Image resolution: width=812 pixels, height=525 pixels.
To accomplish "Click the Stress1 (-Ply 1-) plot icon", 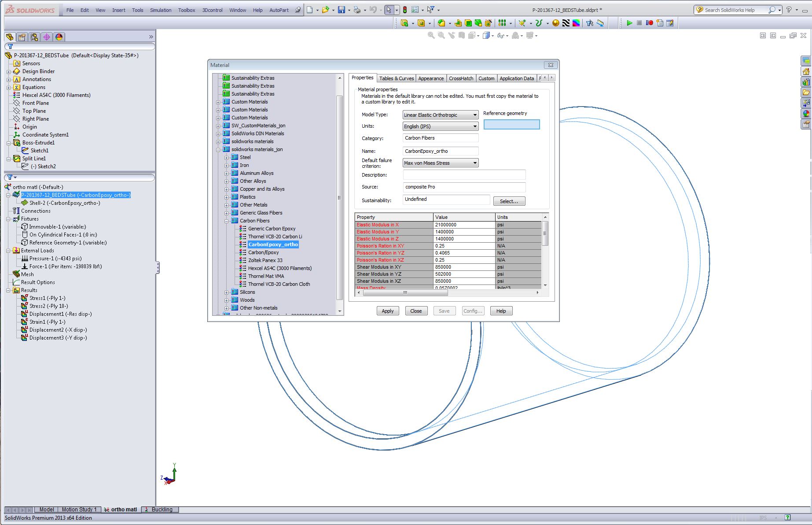I will [x=25, y=298].
